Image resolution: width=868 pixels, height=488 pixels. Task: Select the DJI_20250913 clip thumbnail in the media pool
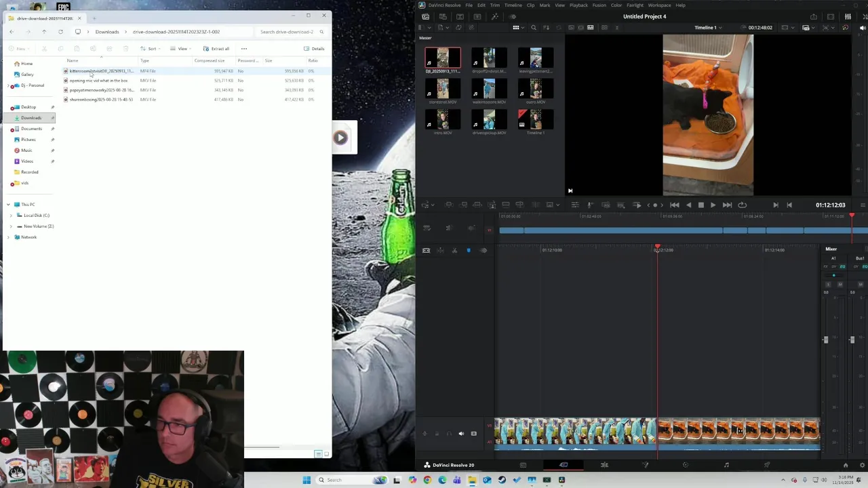(443, 58)
